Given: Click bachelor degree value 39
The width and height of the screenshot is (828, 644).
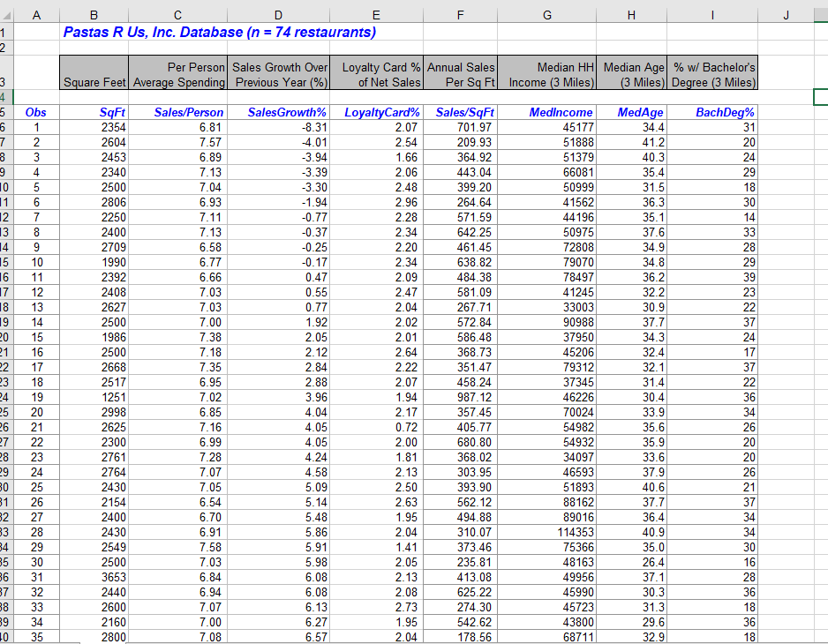Looking at the screenshot, I should (x=712, y=277).
